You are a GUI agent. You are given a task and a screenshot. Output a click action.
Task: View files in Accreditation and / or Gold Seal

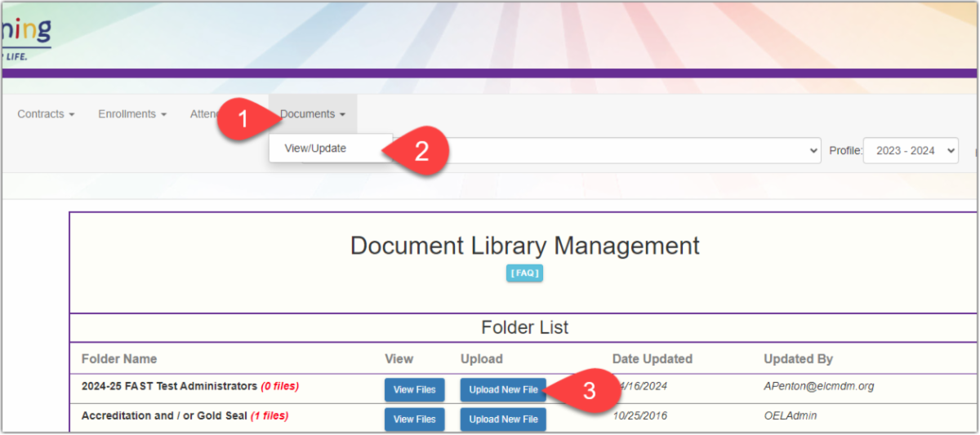tap(415, 419)
